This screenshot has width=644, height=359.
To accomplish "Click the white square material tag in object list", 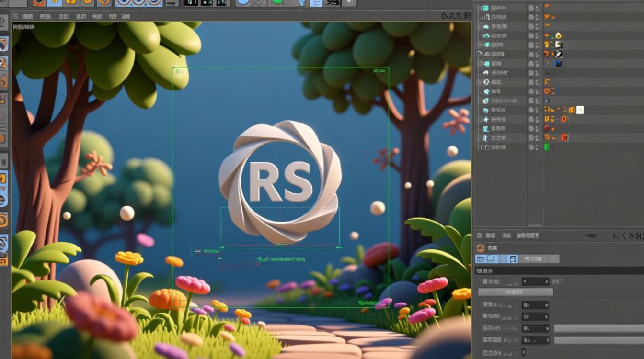I will click(x=579, y=110).
